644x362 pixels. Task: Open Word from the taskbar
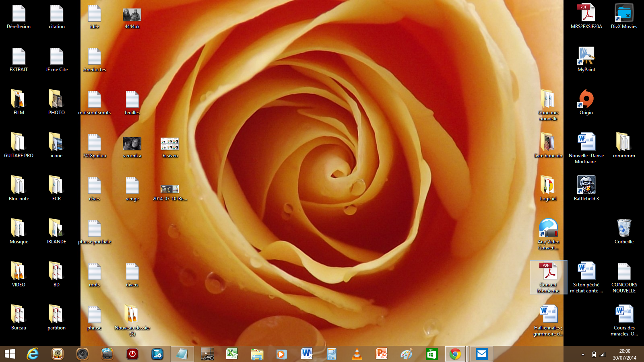pos(307,354)
